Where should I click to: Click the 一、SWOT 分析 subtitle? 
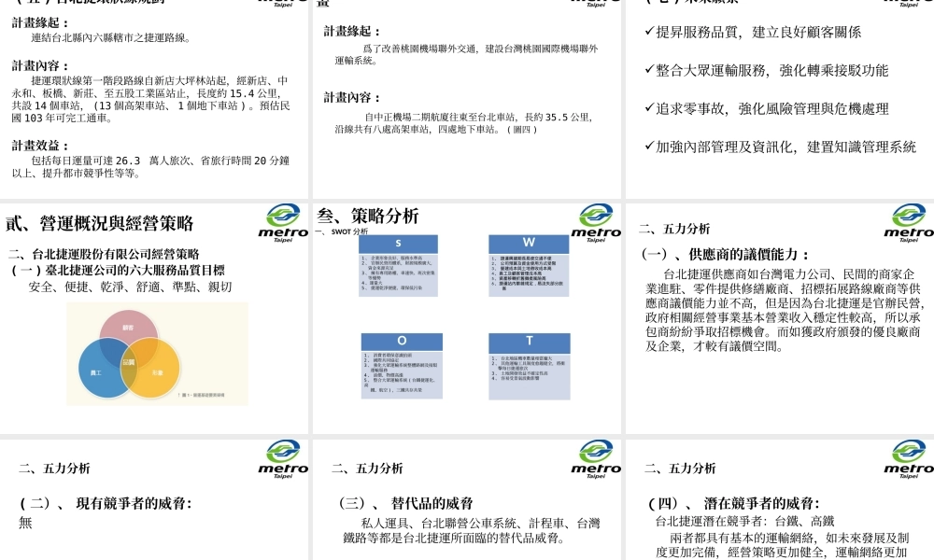point(341,231)
